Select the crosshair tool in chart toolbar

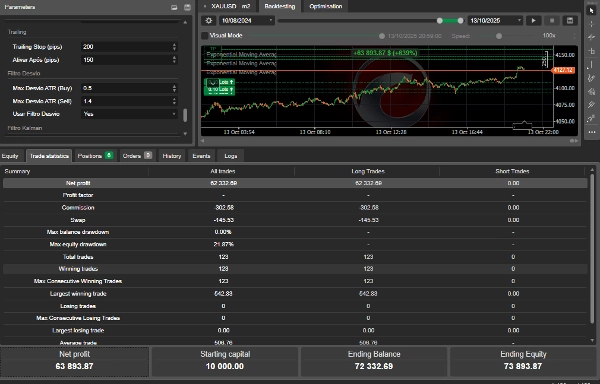point(592,24)
